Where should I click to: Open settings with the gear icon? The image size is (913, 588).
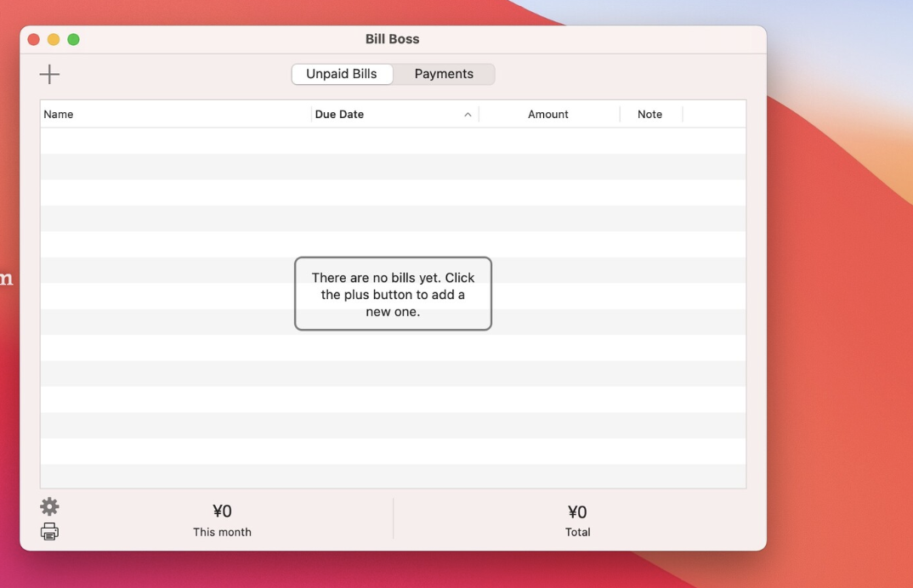click(49, 506)
